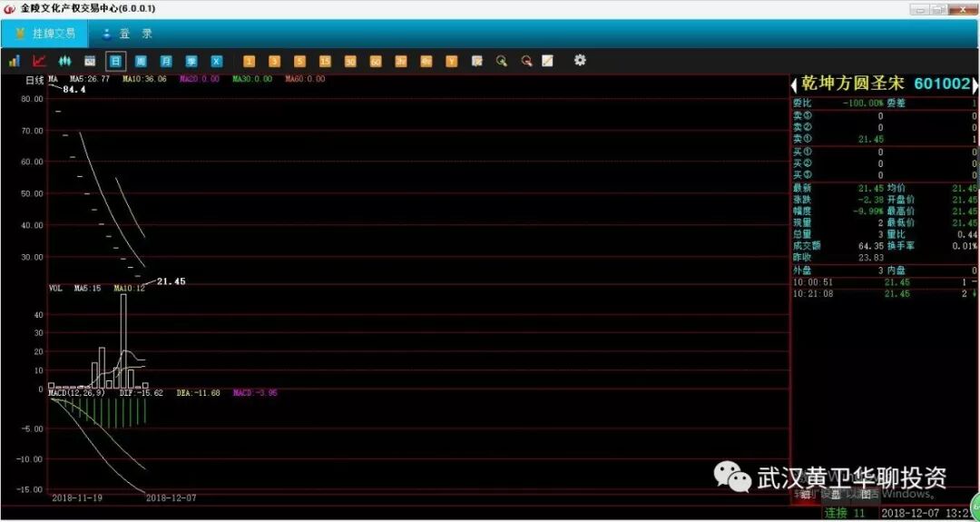
Task: Switch to quarterly (季) period
Action: pyautogui.click(x=191, y=61)
